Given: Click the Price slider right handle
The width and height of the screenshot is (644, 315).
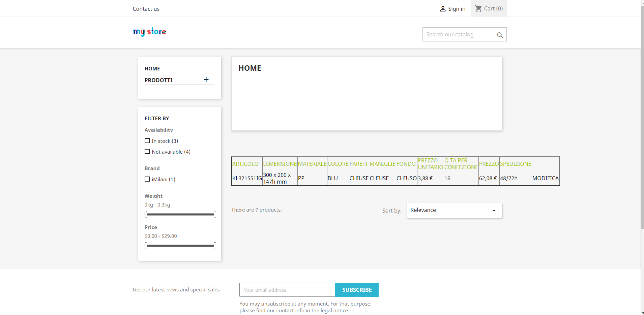Looking at the screenshot, I should (x=215, y=246).
